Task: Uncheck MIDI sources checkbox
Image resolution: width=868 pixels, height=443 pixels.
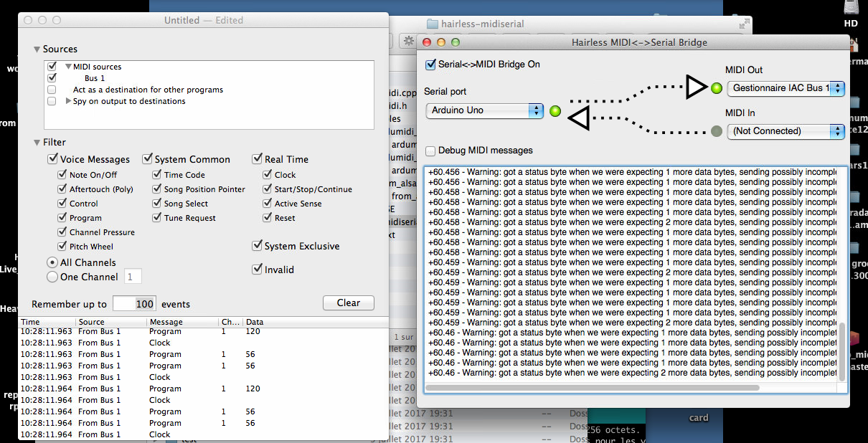Action: coord(52,67)
